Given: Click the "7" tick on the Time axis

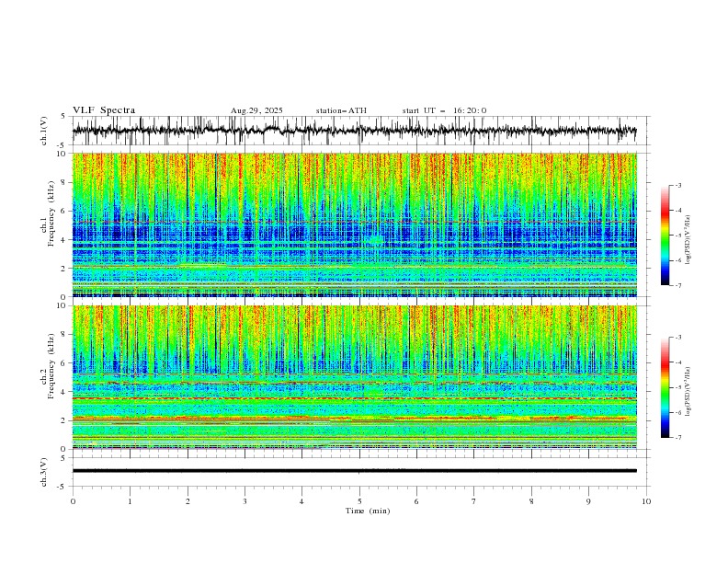Looking at the screenshot, I should 474,501.
